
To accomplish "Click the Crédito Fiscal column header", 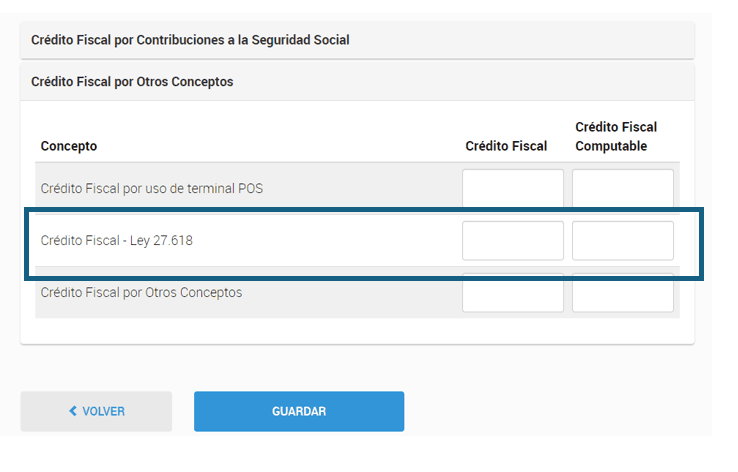I will click(506, 146).
